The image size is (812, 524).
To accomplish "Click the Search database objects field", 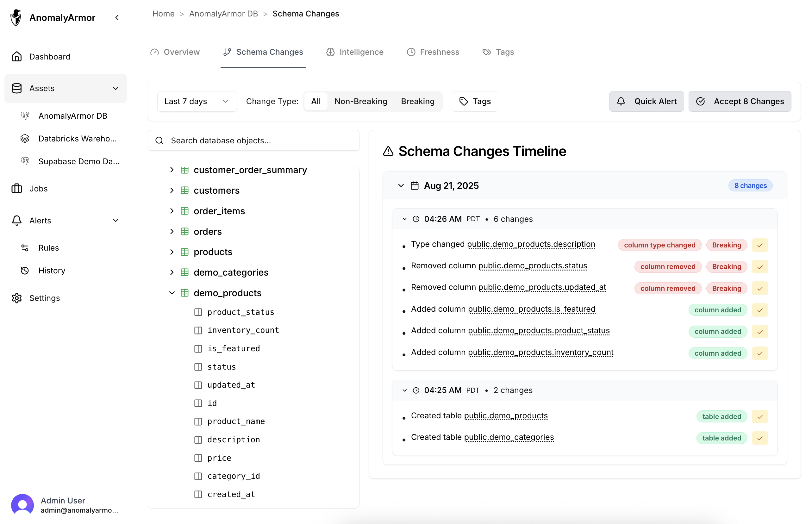I will click(x=253, y=140).
